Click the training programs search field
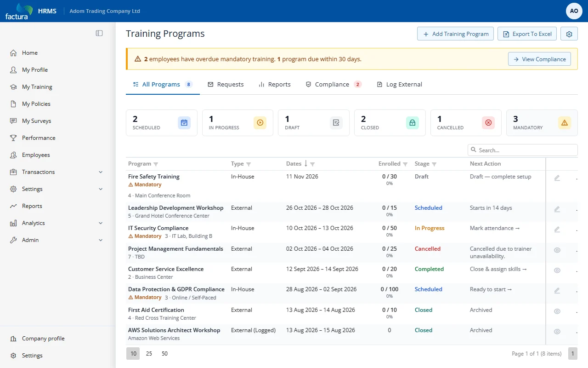 523,150
